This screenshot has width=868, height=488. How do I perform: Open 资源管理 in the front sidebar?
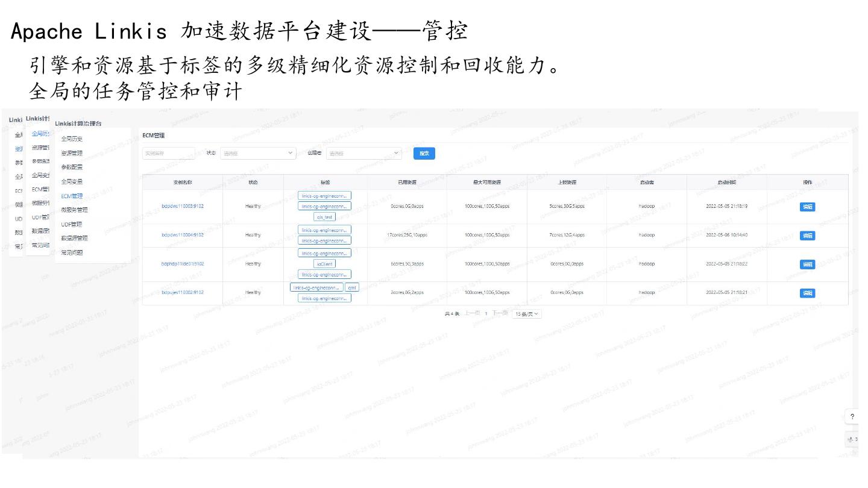72,153
